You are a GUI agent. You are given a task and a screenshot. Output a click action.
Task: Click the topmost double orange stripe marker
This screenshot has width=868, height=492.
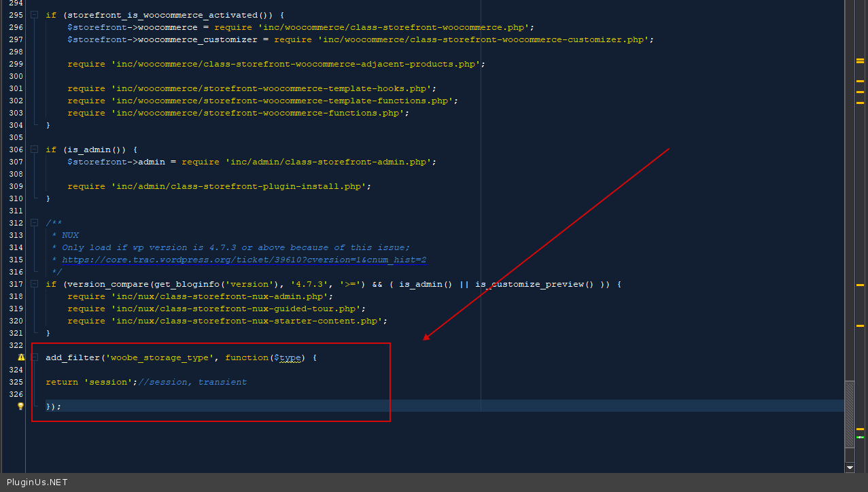pyautogui.click(x=860, y=61)
